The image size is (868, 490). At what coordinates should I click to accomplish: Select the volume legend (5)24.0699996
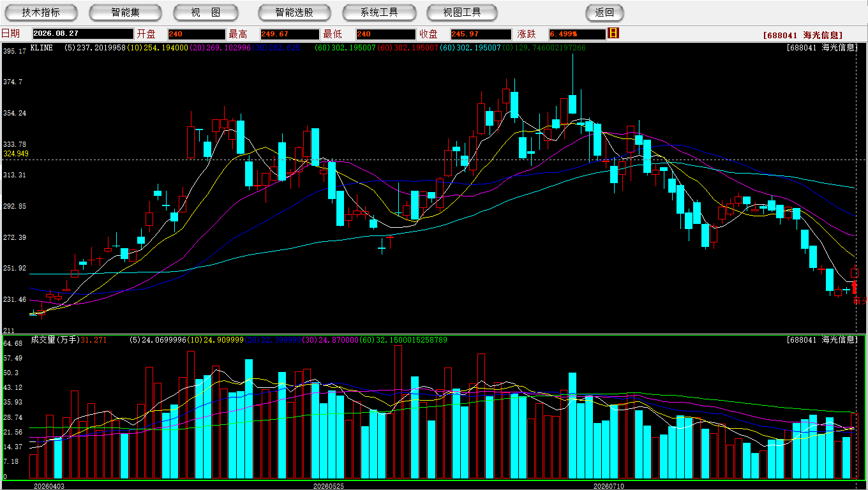158,340
